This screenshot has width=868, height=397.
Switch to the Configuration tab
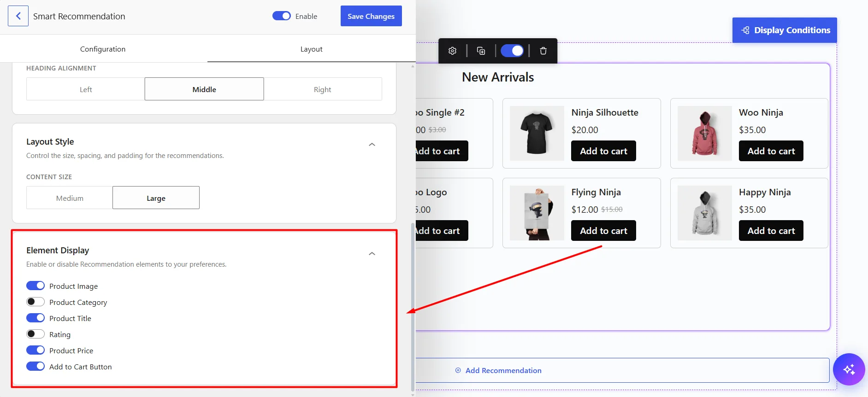tap(103, 49)
